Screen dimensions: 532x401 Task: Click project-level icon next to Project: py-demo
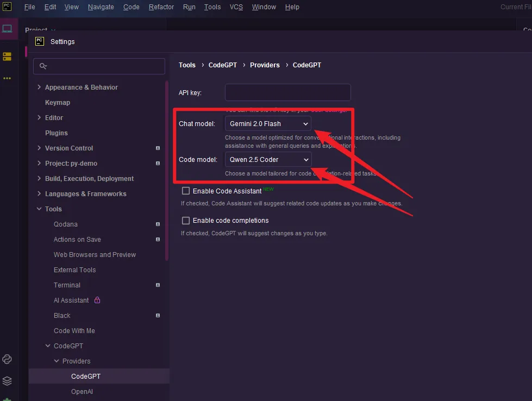(158, 163)
